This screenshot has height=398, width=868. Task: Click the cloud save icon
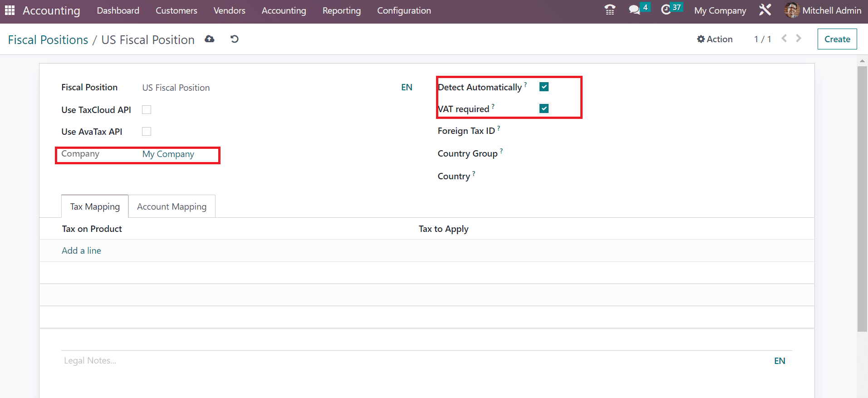coord(209,39)
